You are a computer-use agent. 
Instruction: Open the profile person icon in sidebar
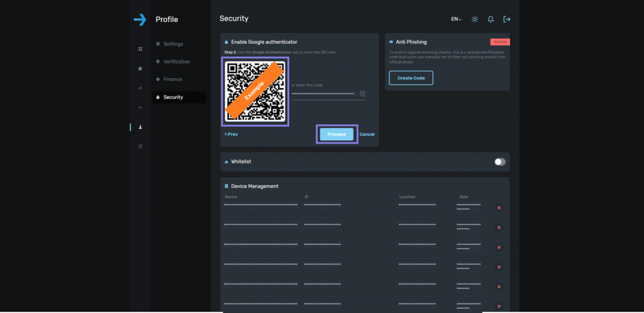point(140,127)
